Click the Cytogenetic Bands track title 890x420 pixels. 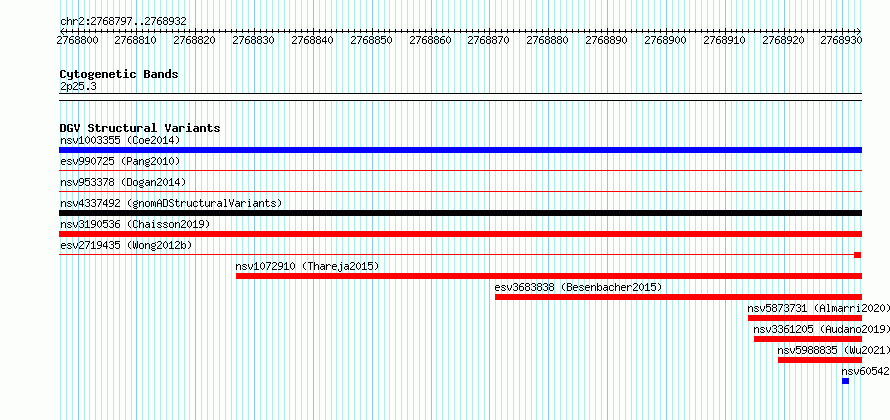pyautogui.click(x=119, y=74)
